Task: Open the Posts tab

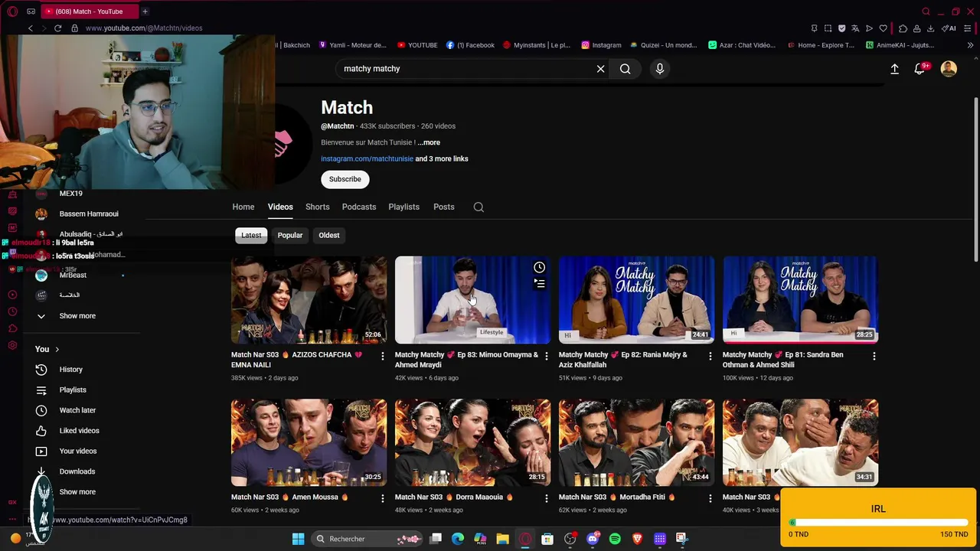Action: coord(444,207)
